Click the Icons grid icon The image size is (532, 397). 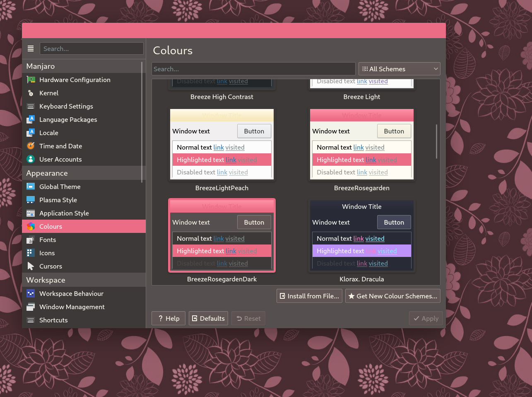(x=31, y=253)
